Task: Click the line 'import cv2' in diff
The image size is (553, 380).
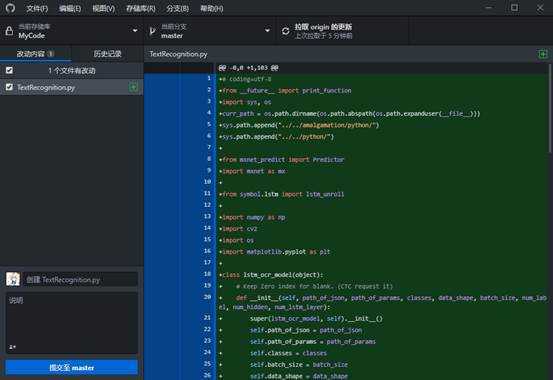Action: pyautogui.click(x=239, y=229)
